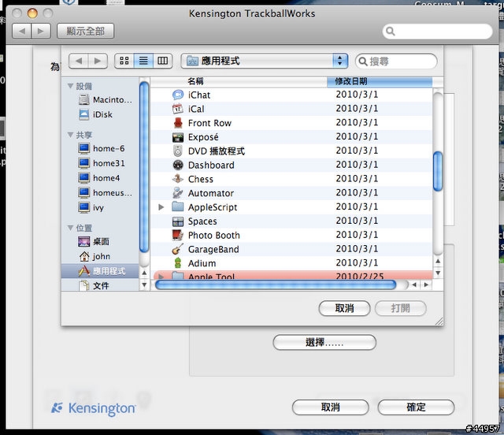Open shared computer homeus... icon
This screenshot has width=504, height=435.
point(84,193)
